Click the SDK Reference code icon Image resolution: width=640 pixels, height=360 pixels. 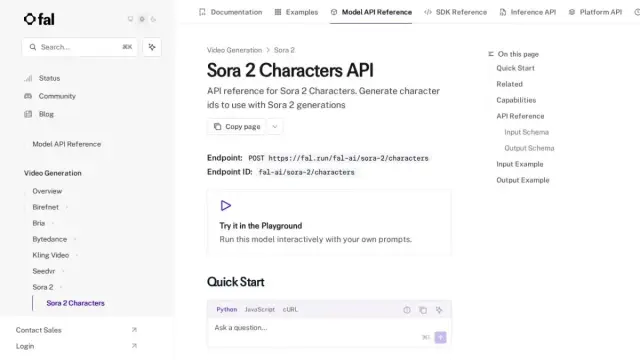[428, 12]
